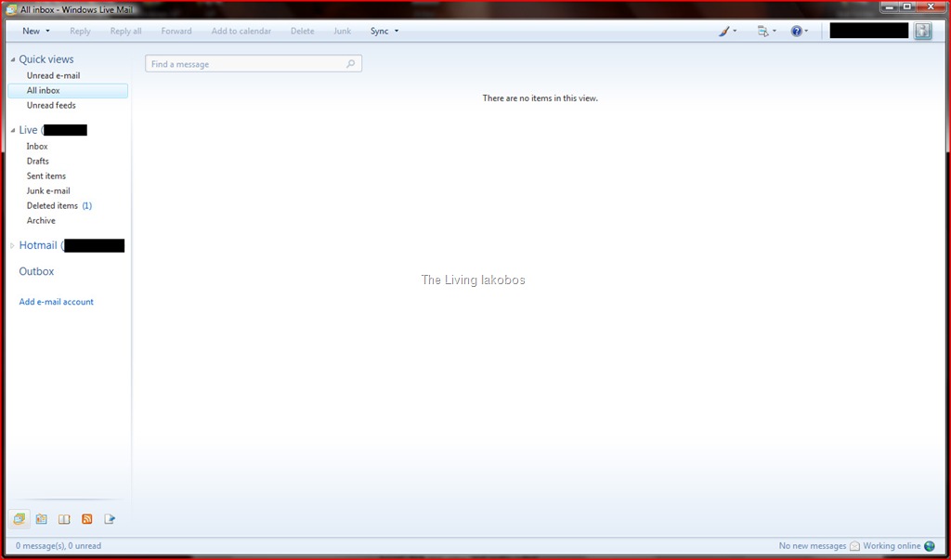The height and width of the screenshot is (560, 951).
Task: Select the Hotmail account heading
Action: pos(72,246)
